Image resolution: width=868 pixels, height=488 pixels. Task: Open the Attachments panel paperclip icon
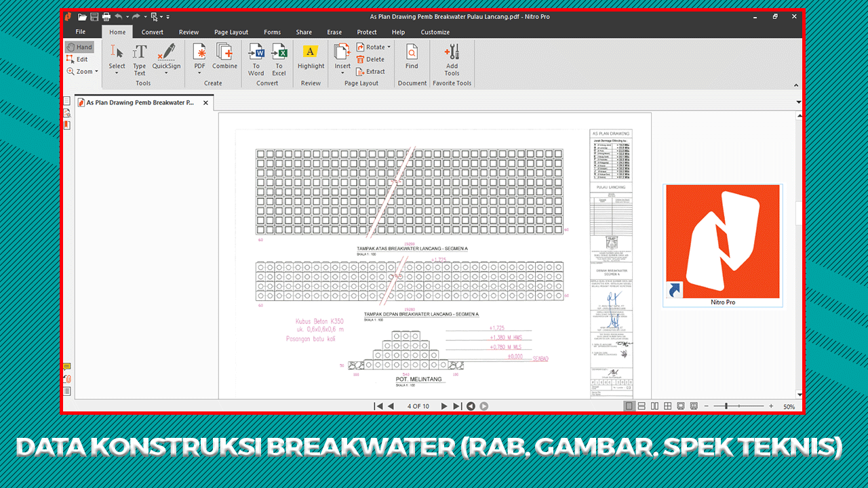click(x=67, y=379)
